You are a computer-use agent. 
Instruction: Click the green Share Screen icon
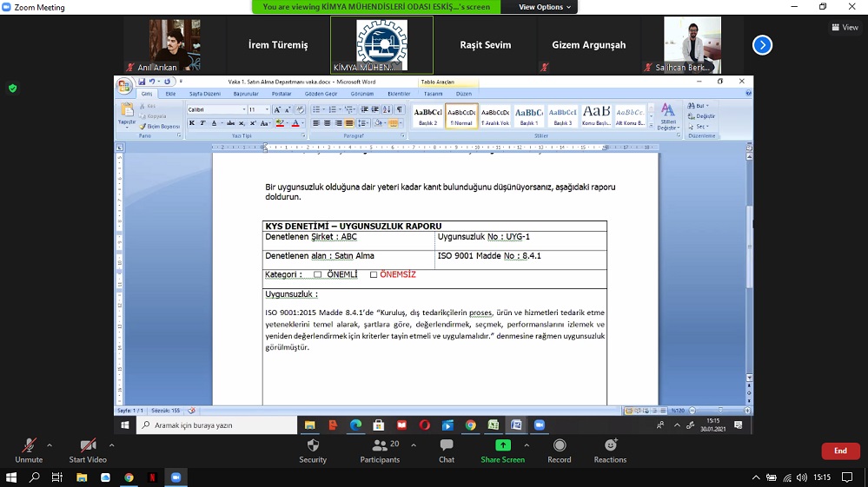(502, 445)
